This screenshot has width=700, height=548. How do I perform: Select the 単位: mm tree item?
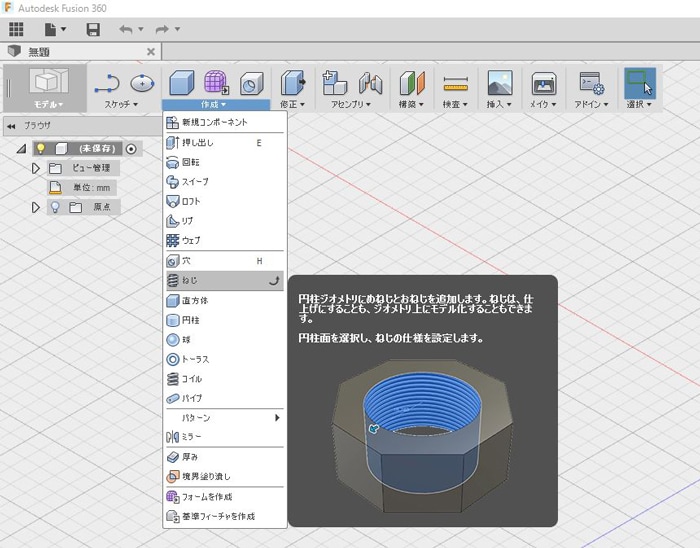point(82,188)
